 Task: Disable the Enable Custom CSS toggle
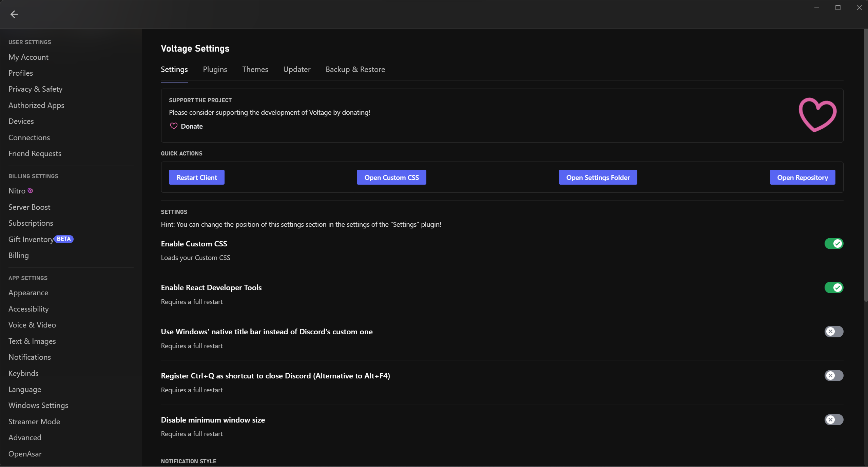pos(834,244)
